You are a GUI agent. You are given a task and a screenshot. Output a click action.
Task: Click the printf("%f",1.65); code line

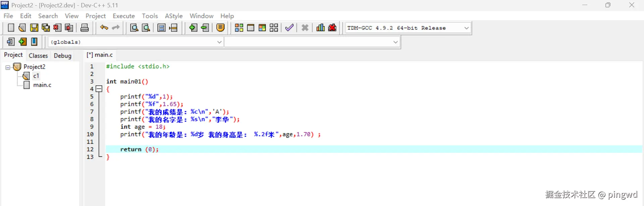tap(152, 104)
